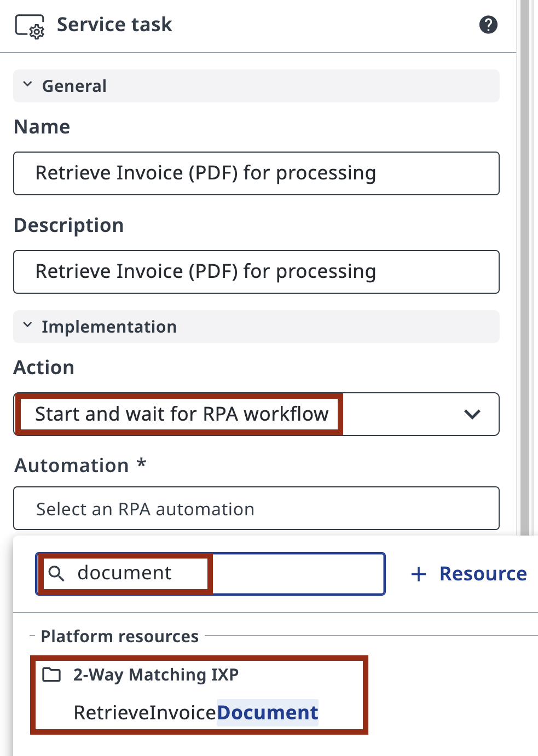Open the help question mark icon
538x756 pixels.
488,25
